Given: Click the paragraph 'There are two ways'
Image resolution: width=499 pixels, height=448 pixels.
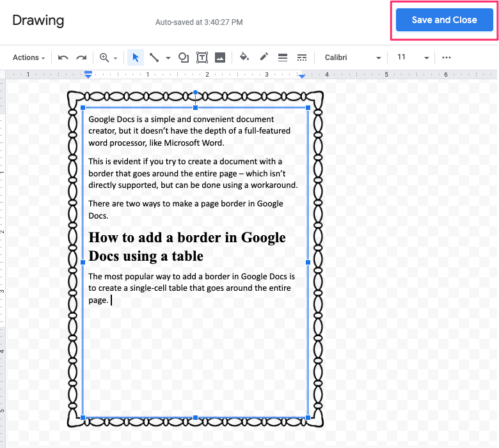Looking at the screenshot, I should tap(186, 210).
